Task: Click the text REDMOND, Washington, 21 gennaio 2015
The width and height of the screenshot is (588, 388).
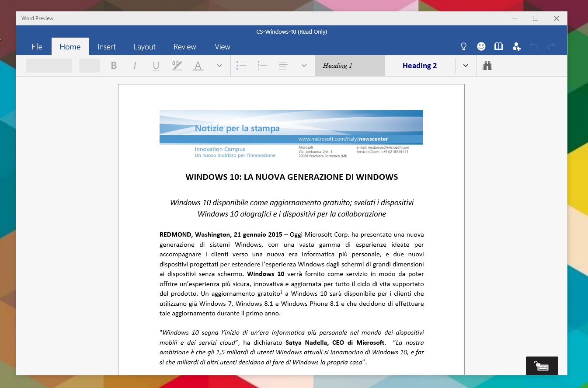Action: [221, 235]
